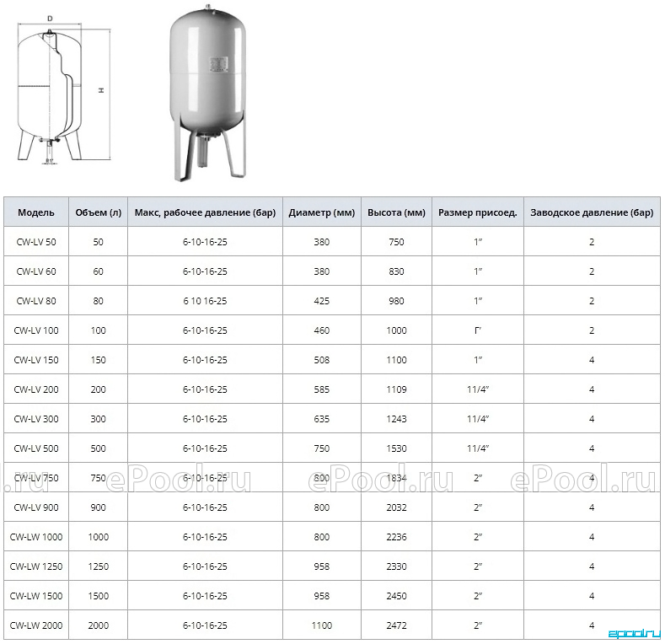Viewport: 665px width, 644px height.
Task: Select the 'CW-LV 150' model cell
Action: 36,360
